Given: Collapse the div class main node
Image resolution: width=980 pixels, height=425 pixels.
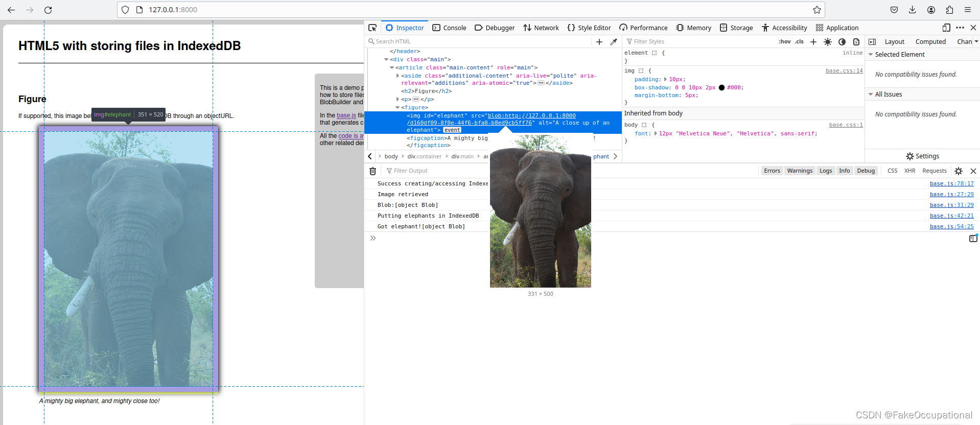Looking at the screenshot, I should (386, 59).
